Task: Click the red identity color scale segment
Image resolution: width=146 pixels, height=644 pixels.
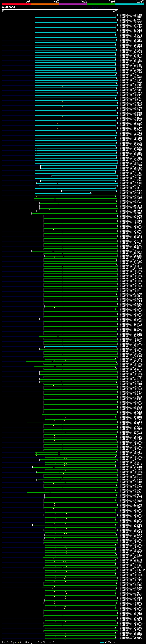Action: tap(16, 4)
